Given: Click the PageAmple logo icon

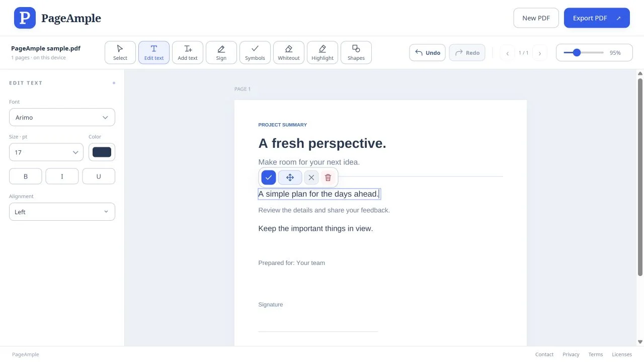Looking at the screenshot, I should (25, 18).
